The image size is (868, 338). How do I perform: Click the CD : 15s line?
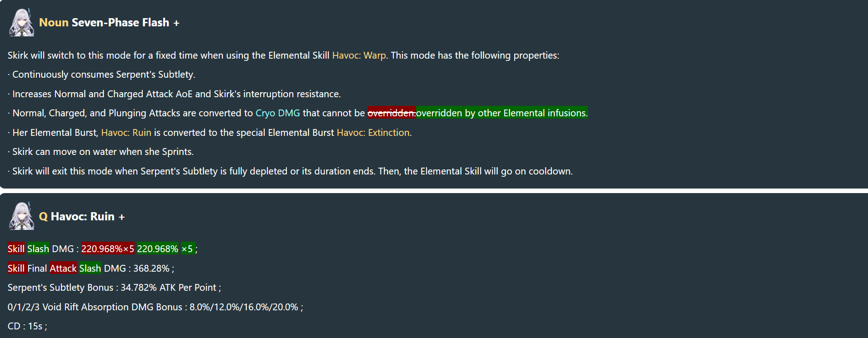27,326
